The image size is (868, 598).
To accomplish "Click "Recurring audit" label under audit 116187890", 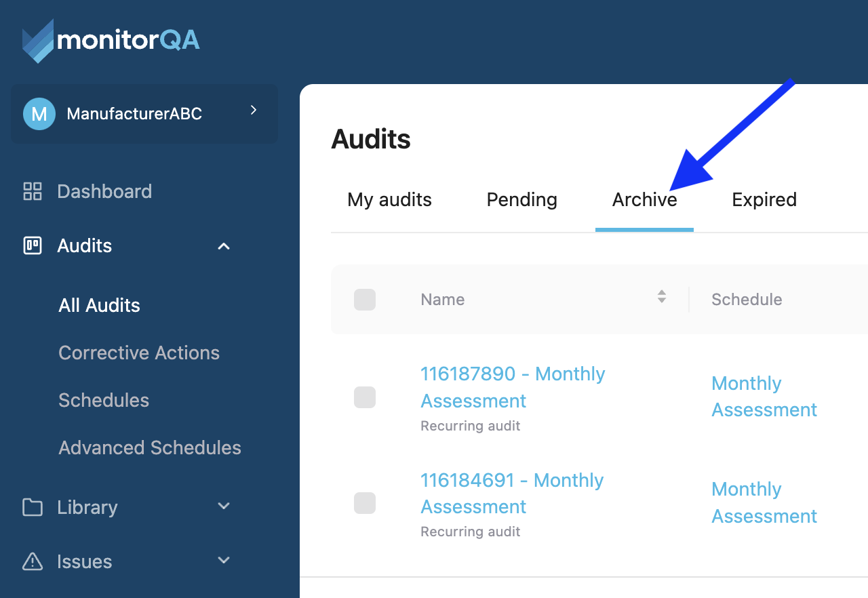I will (x=471, y=426).
